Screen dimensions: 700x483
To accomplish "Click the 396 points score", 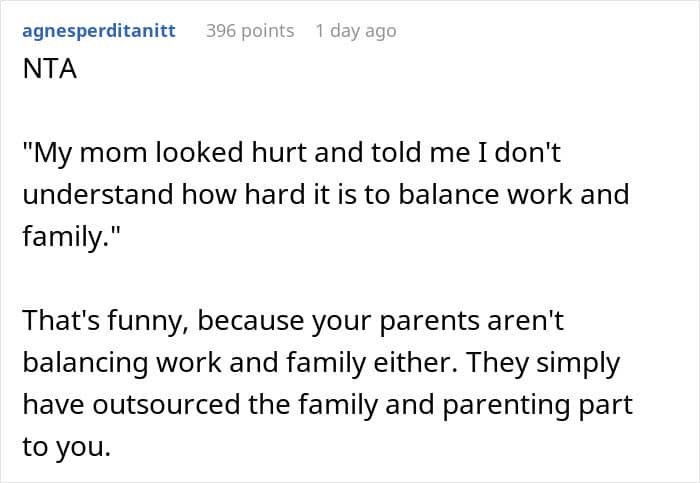I will click(x=250, y=31).
